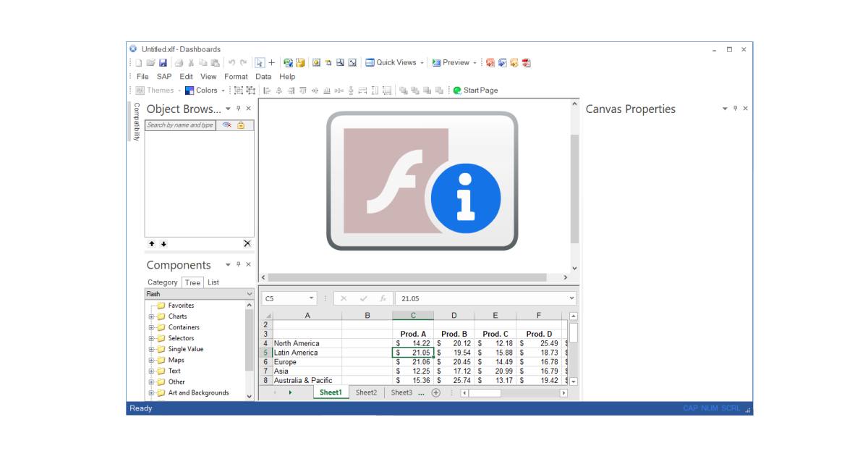Click the first red export icon
868x454 pixels.
[x=490, y=62]
